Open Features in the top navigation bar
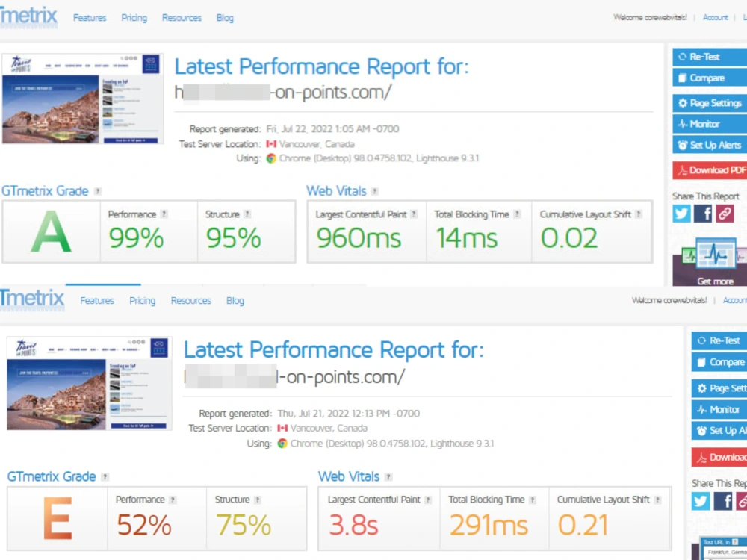The image size is (747, 560). 90,18
